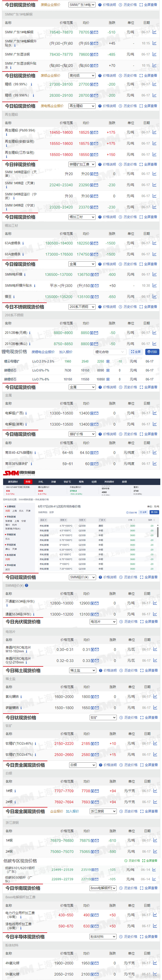The width and height of the screenshot is (162, 980).
Task: Open the SMM广东1#电解铜 dropdown in copper section
Action: (82, 5)
